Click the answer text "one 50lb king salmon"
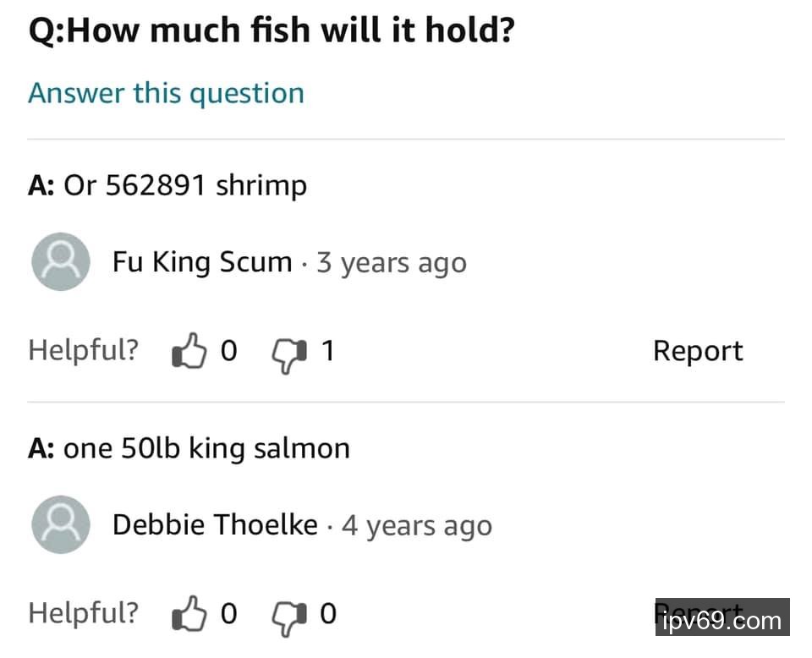 pos(206,447)
